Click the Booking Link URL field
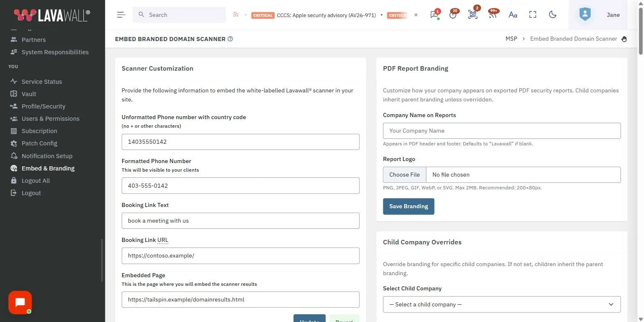 click(240, 255)
